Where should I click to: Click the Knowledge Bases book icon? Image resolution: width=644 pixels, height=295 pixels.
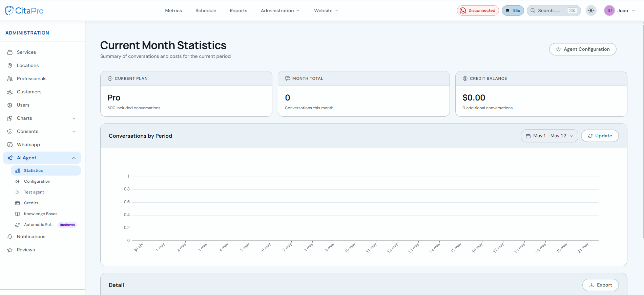(x=18, y=214)
